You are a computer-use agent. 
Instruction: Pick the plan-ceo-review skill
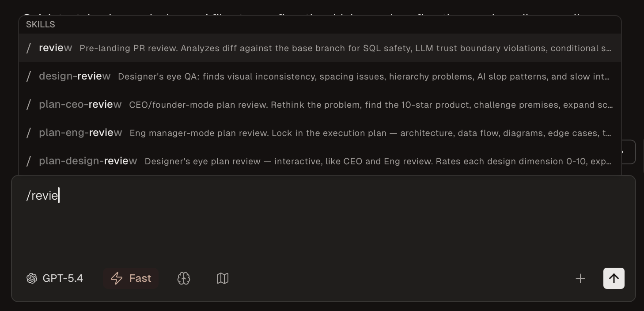click(80, 105)
